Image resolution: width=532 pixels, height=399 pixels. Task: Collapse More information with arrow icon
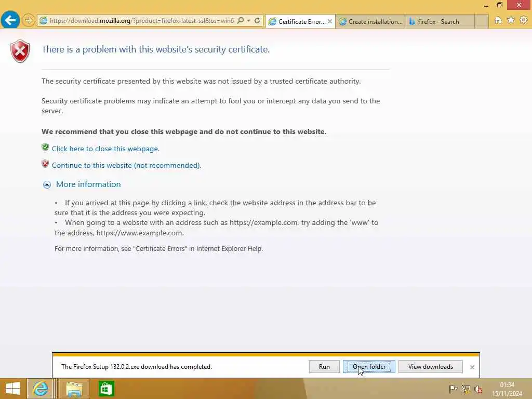coord(47,184)
